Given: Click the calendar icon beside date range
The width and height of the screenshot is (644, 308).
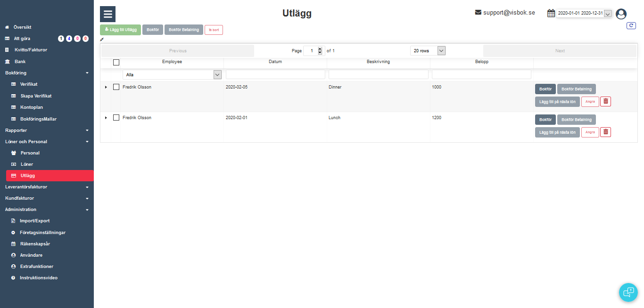Looking at the screenshot, I should click(x=551, y=13).
